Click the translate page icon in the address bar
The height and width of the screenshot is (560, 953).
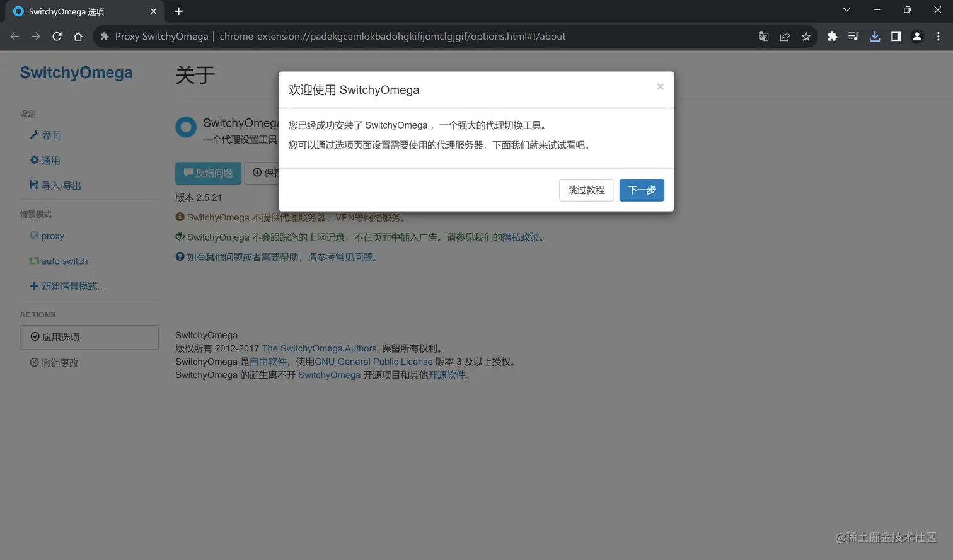coord(763,37)
